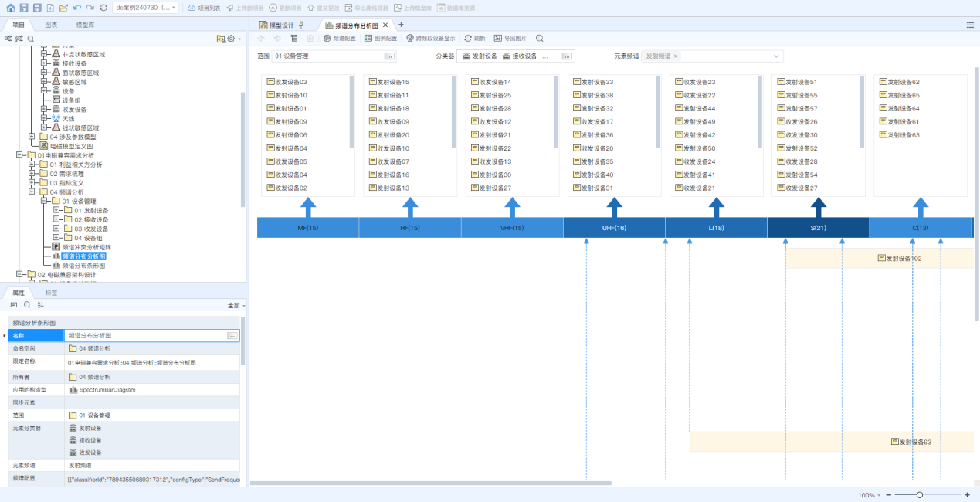Click the trash delete icon in diagram toolbar
The image size is (980, 502).
310,38
